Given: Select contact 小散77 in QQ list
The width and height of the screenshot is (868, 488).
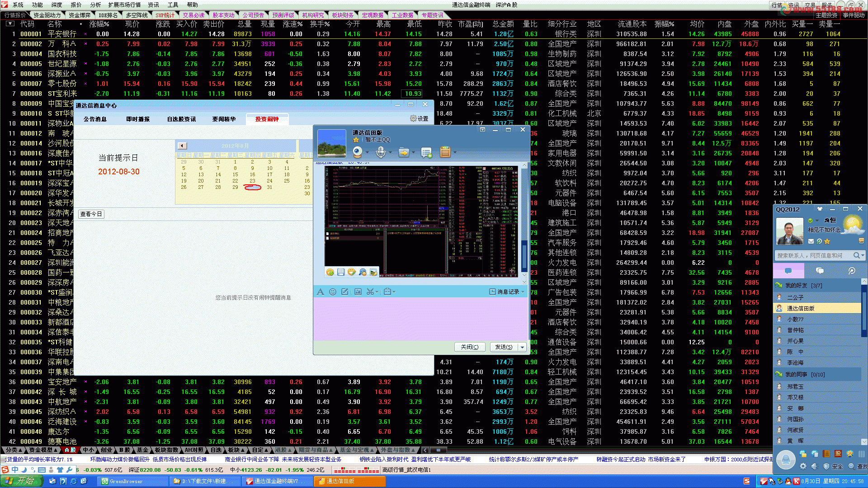Looking at the screenshot, I should [817, 319].
